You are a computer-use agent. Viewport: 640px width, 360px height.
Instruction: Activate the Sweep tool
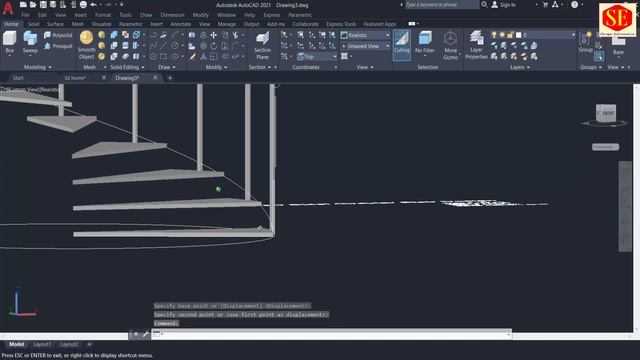[x=30, y=42]
